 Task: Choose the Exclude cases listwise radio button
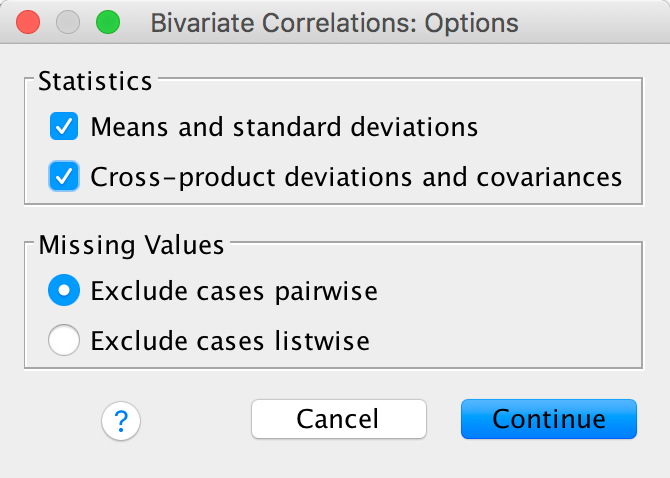65,341
